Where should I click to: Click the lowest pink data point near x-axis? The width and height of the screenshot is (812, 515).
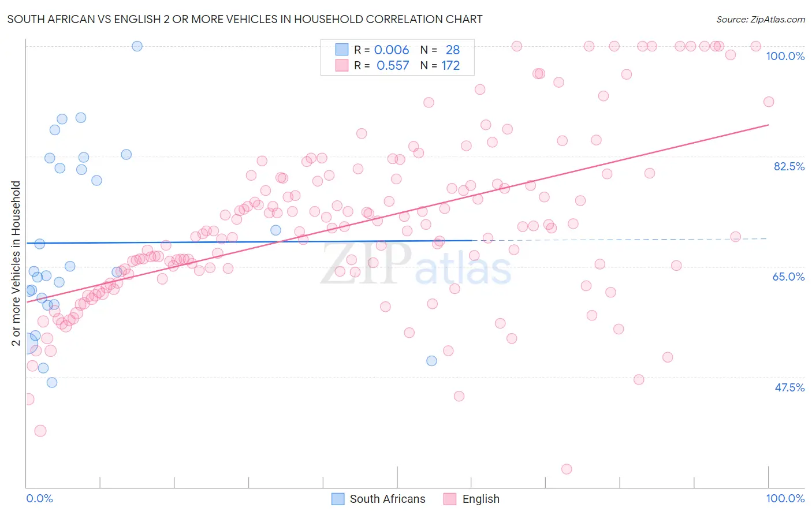tap(567, 469)
